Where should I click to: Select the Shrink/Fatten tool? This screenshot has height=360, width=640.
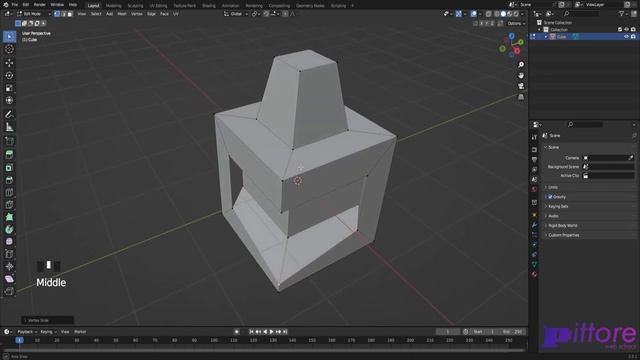pyautogui.click(x=9, y=266)
